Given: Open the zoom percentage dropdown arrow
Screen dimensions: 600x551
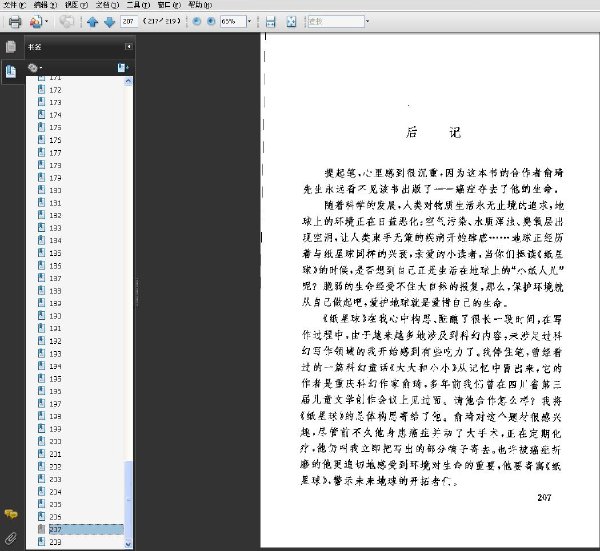Looking at the screenshot, I should coord(249,21).
